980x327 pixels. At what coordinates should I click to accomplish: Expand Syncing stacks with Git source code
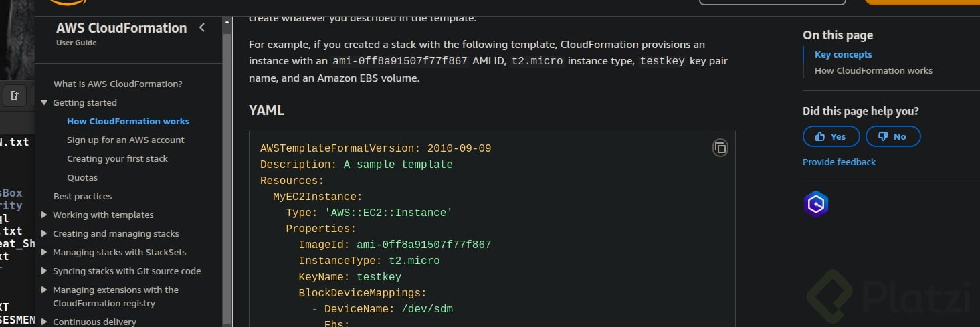coord(45,271)
